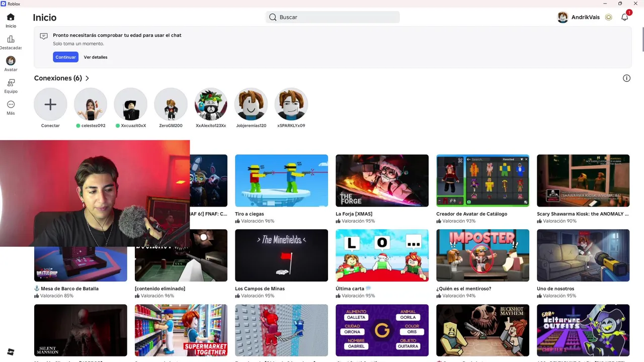The image size is (644, 362).
Task: Open the Silent Mansion game thumbnail
Action: [x=80, y=330]
